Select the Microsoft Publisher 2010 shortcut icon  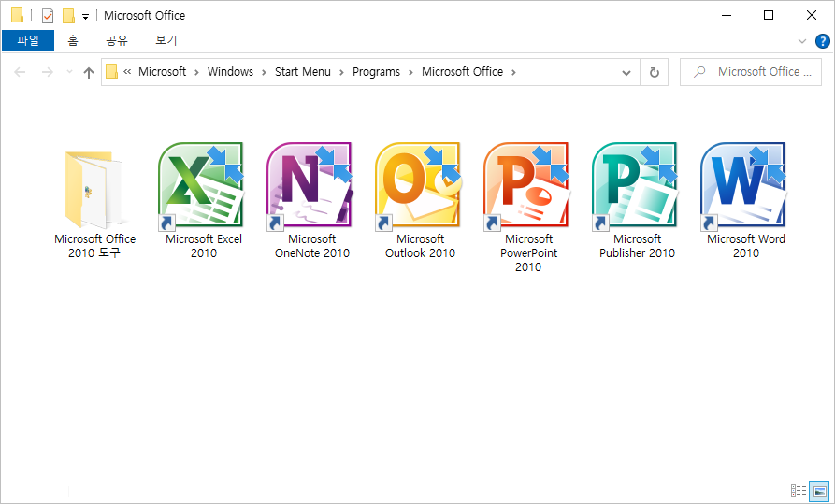(x=636, y=186)
